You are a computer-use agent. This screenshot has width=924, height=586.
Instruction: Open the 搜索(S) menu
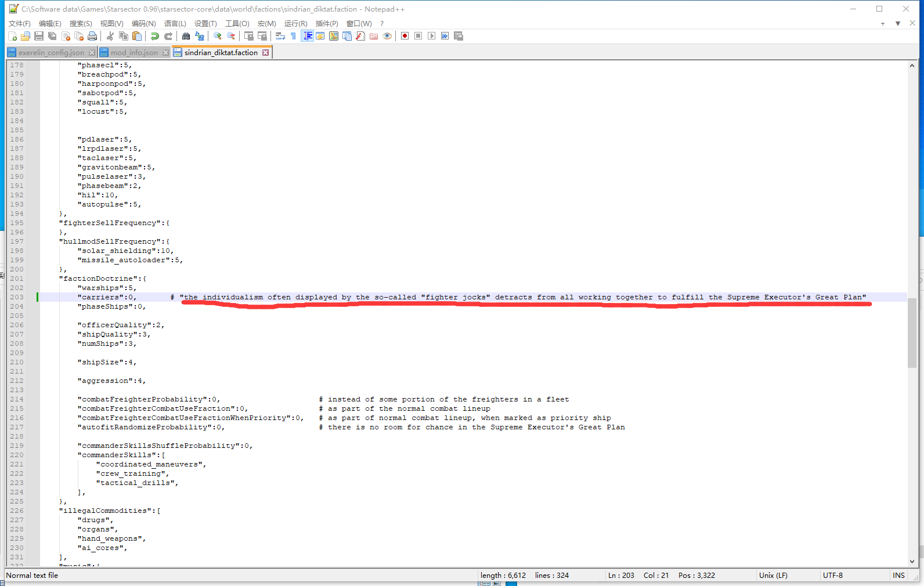click(x=81, y=24)
